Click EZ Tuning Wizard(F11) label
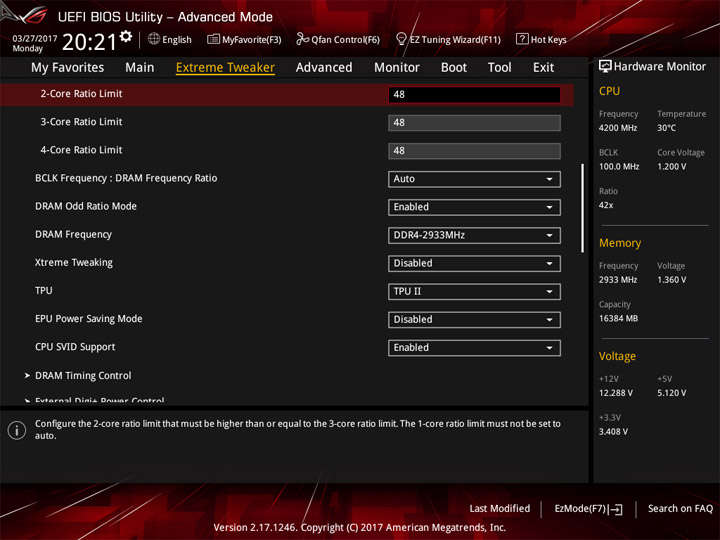Image resolution: width=720 pixels, height=540 pixels. point(455,40)
